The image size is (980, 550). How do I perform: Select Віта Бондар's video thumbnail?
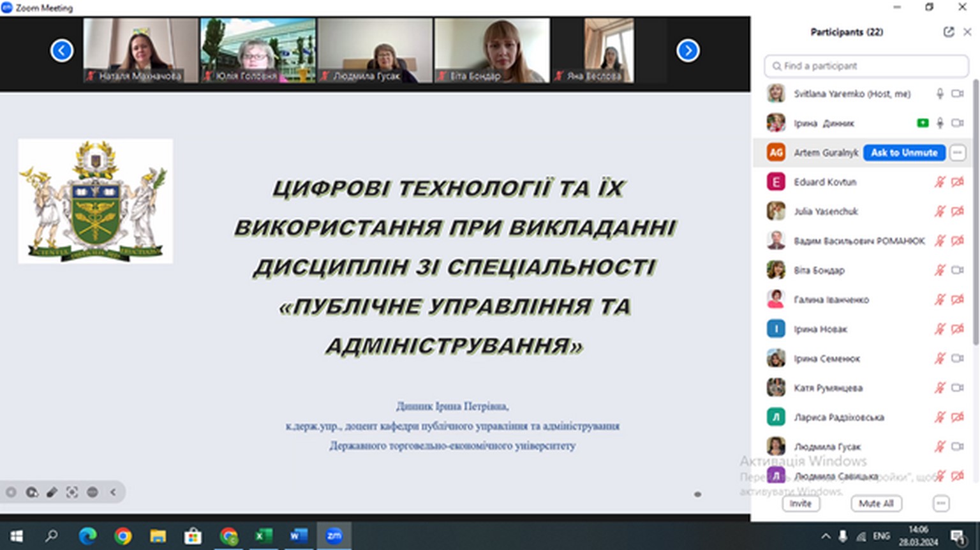pyautogui.click(x=491, y=50)
